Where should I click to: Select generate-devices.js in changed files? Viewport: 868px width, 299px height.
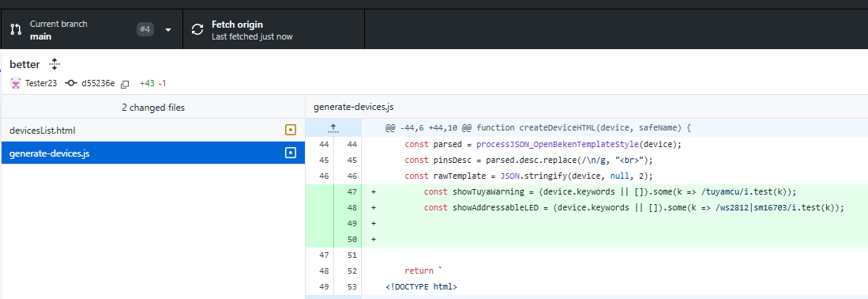click(152, 153)
